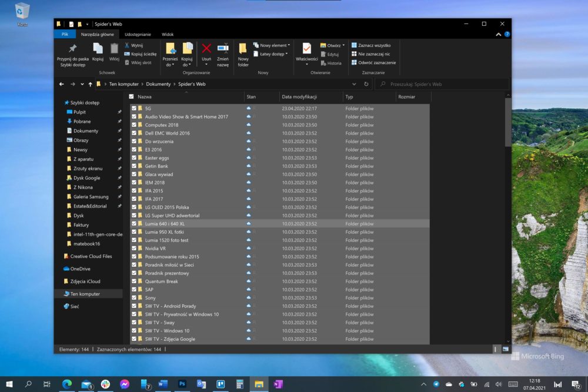Click the Kopiuj (copy) ribbon icon
588x392 pixels.
tap(98, 48)
